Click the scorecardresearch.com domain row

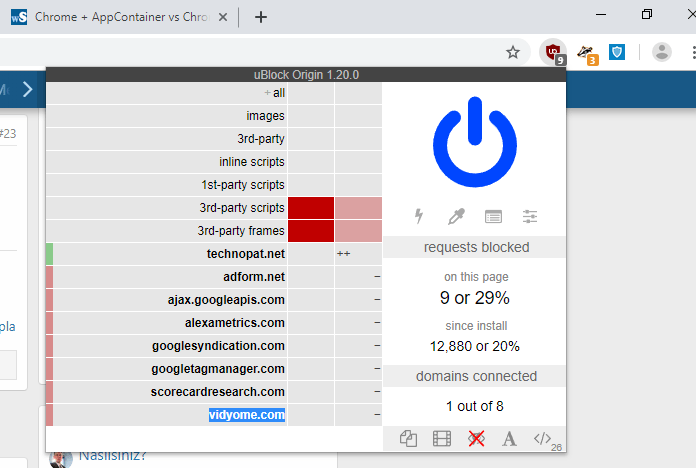pyautogui.click(x=167, y=392)
